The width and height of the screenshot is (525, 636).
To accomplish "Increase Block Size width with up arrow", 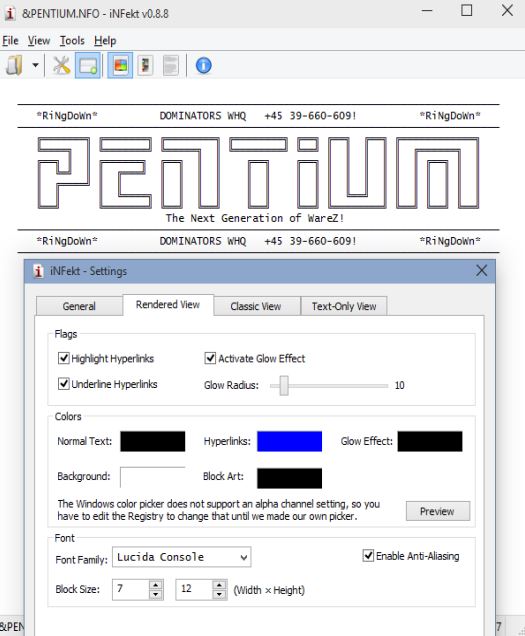I will 156,584.
